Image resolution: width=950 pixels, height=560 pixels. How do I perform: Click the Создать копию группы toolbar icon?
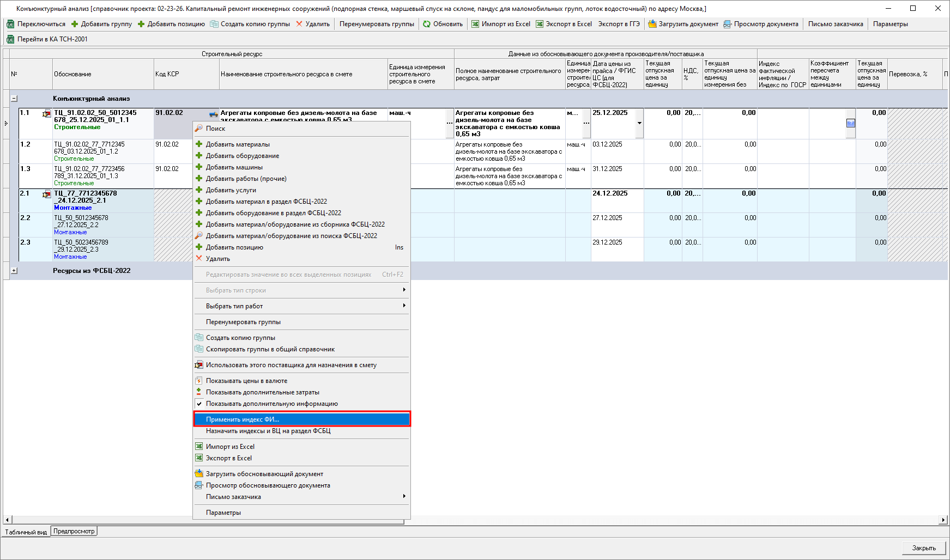pyautogui.click(x=214, y=24)
